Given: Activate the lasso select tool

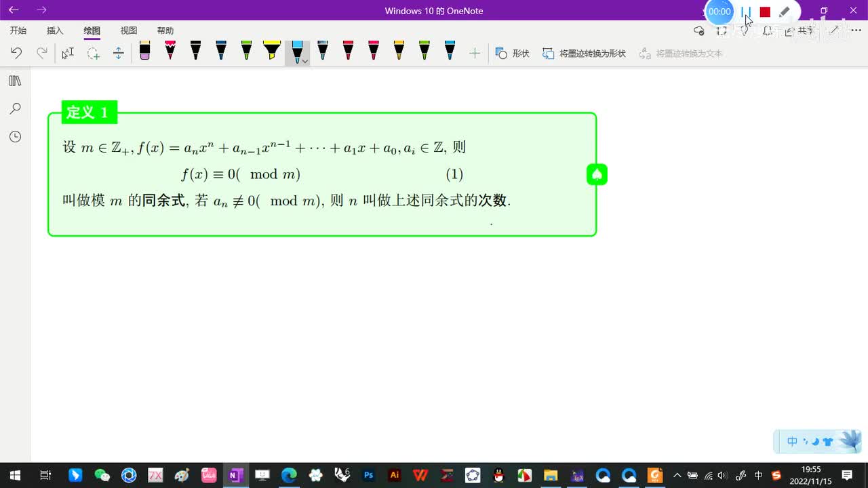Looking at the screenshot, I should (x=93, y=53).
